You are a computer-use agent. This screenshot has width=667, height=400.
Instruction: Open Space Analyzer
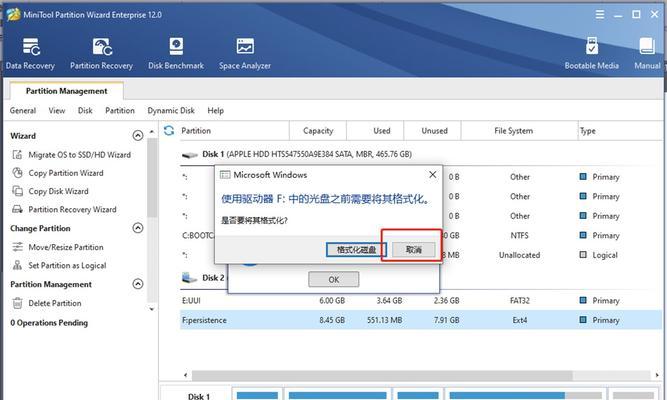(245, 54)
